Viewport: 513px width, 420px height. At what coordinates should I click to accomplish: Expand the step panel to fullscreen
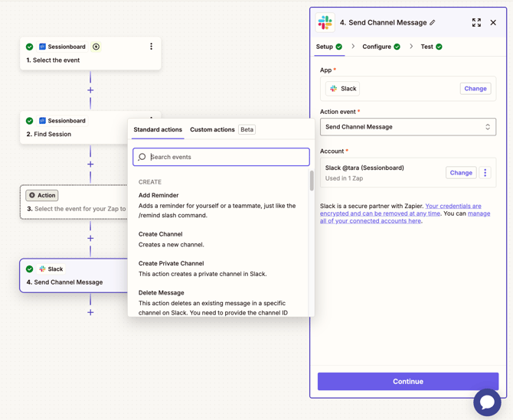pos(476,22)
